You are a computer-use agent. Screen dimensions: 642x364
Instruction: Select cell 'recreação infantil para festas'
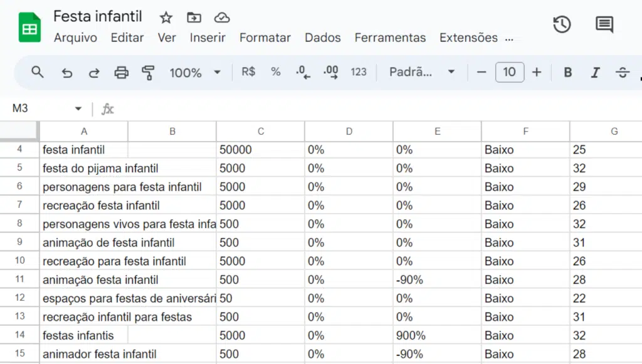point(117,317)
